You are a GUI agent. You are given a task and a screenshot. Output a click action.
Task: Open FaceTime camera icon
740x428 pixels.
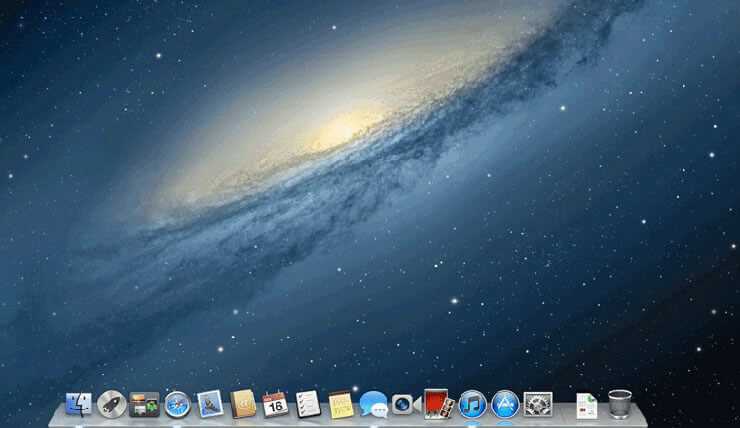pyautogui.click(x=406, y=405)
